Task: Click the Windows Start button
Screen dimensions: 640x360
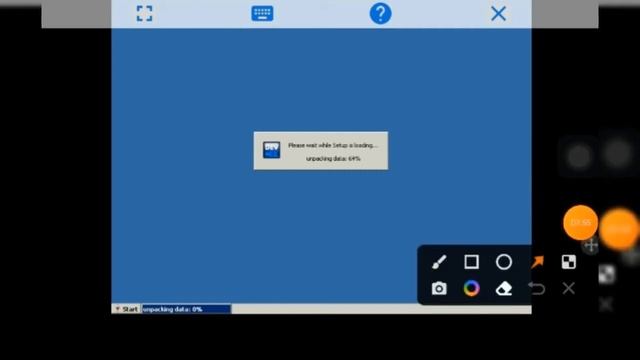Action: (x=127, y=309)
